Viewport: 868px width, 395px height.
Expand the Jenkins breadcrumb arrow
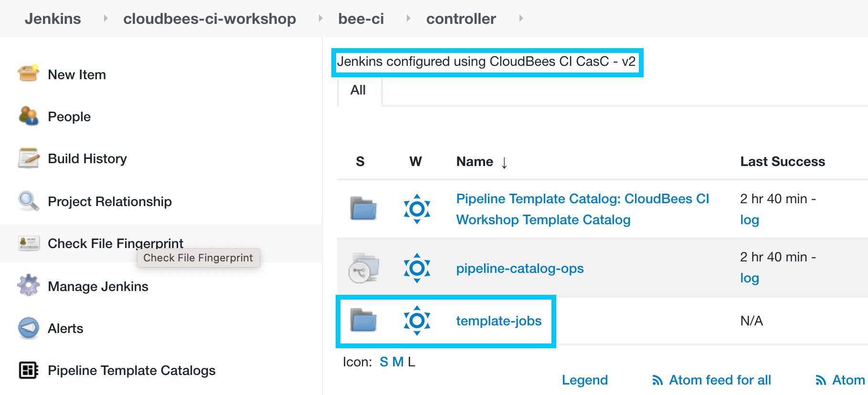106,18
